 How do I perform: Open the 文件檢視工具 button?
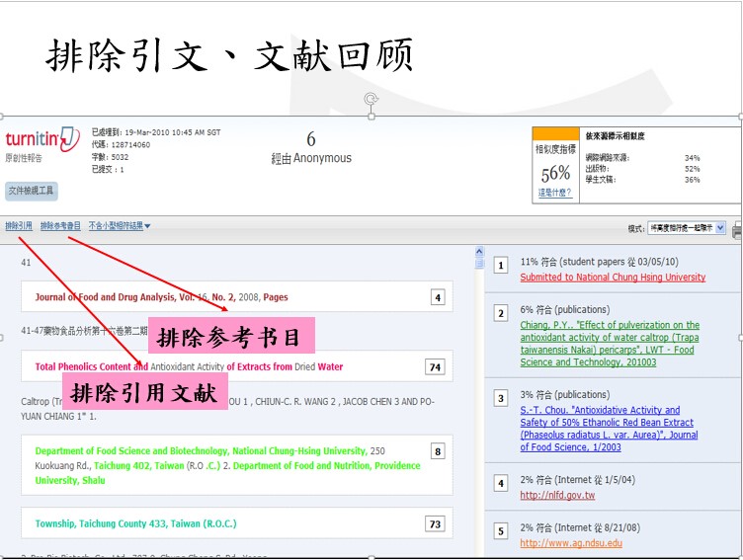click(x=32, y=191)
